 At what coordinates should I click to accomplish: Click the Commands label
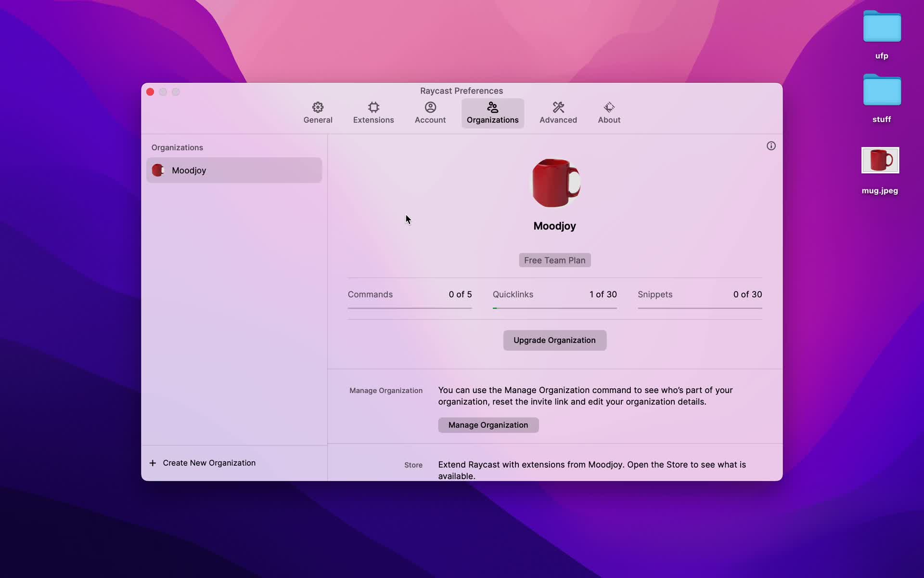point(370,294)
